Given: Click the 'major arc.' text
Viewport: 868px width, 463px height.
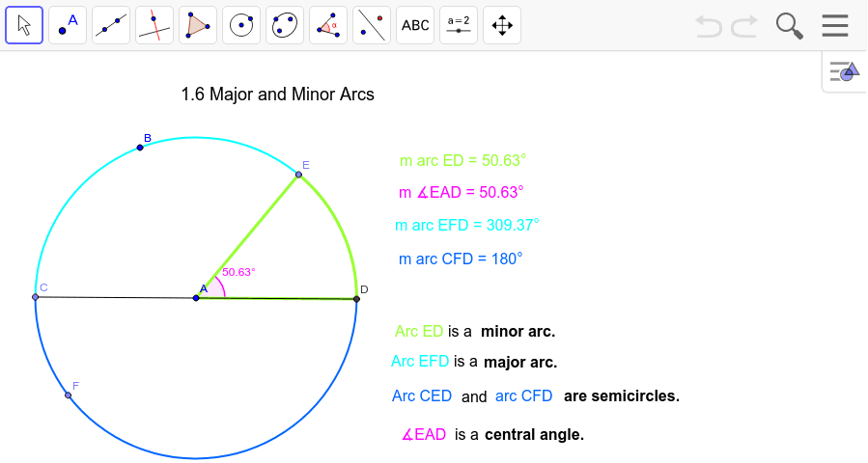Looking at the screenshot, I should tap(520, 363).
